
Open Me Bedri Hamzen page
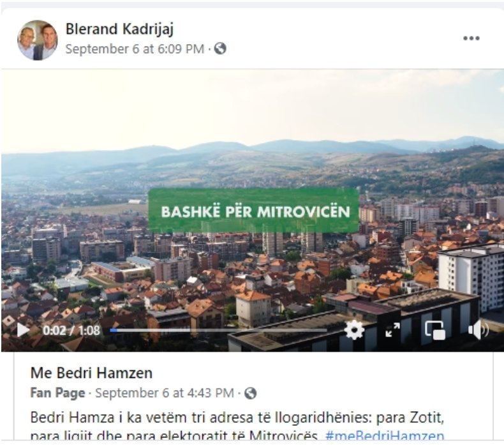coord(91,373)
